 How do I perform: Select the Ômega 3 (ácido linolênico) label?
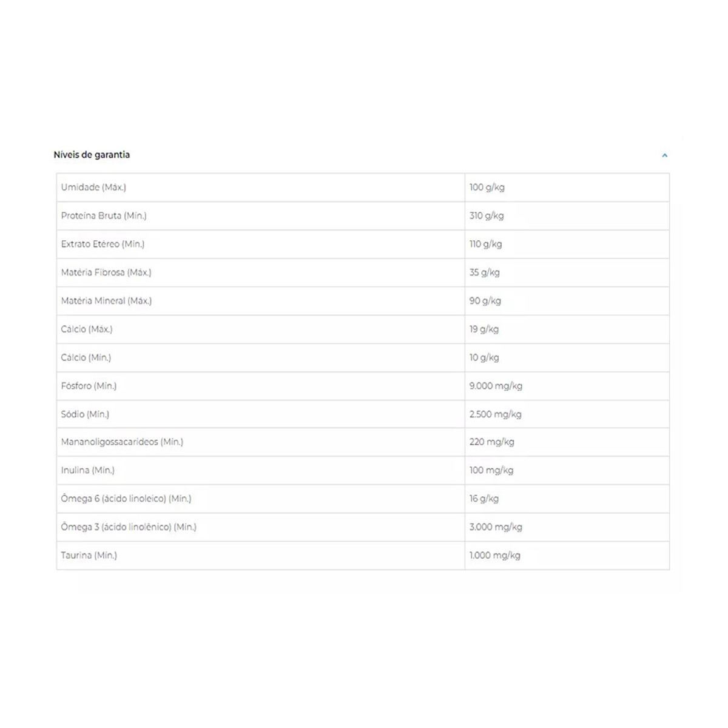129,527
